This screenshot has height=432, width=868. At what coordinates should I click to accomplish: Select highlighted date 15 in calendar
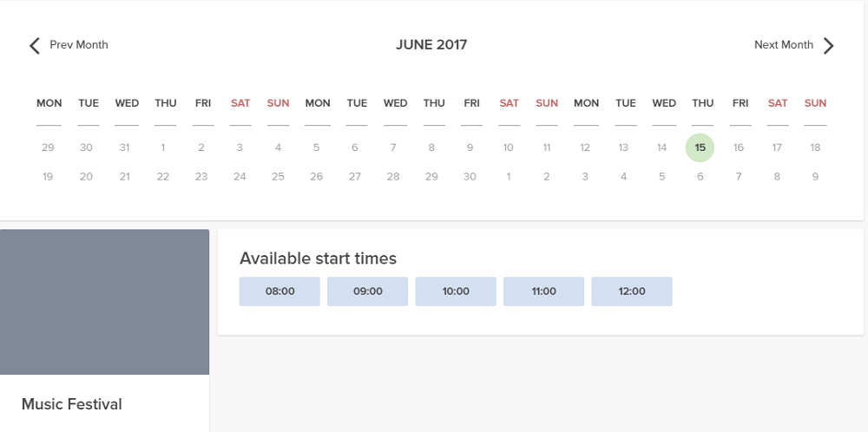click(700, 147)
